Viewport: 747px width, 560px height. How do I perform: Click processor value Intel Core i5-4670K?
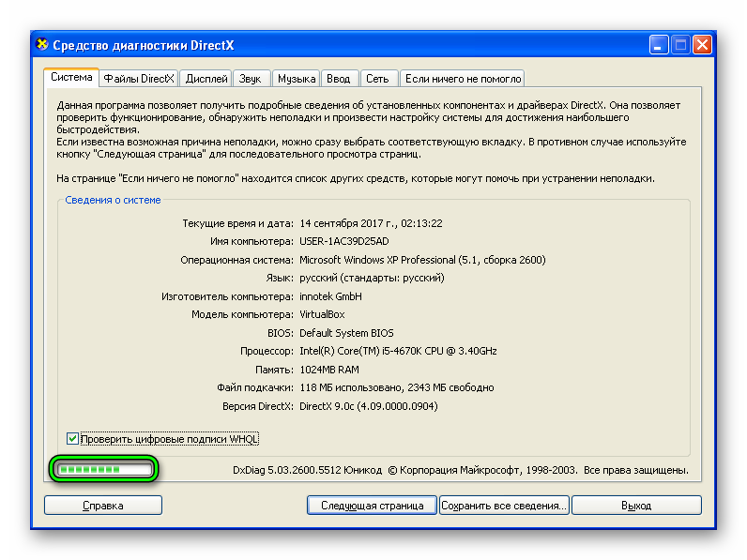[398, 352]
